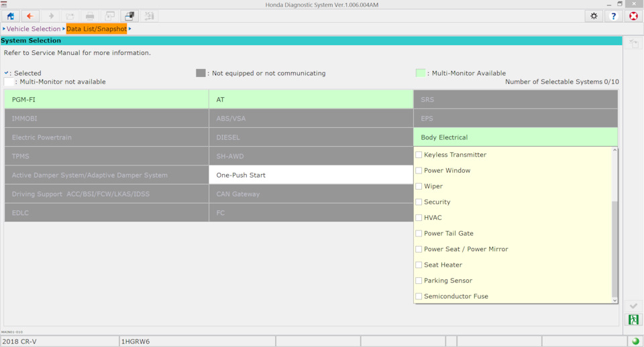Click the overlapping windows toolbar icon
The image size is (644, 347).
(x=129, y=16)
